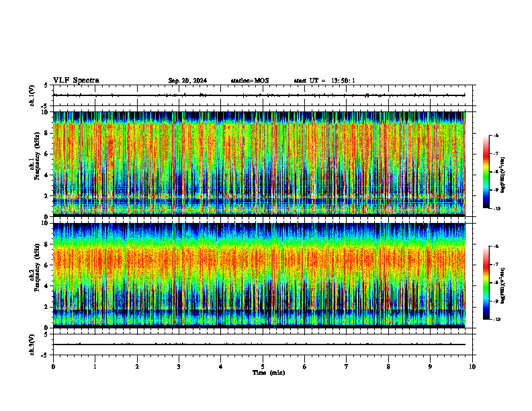Click the ch.2 spectrogram color scale bar
Viewport: 532px width, 411px height.
486,283
